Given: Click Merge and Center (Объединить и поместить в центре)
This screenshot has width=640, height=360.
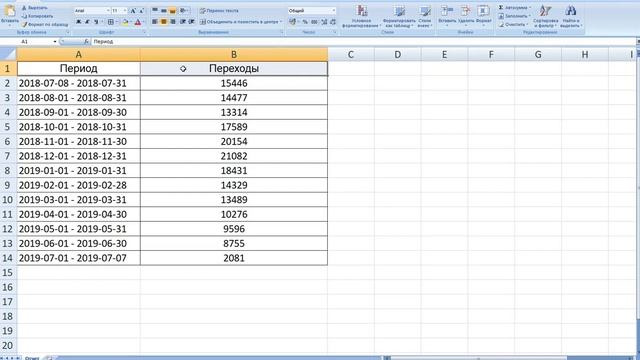Looking at the screenshot, I should coord(241,22).
